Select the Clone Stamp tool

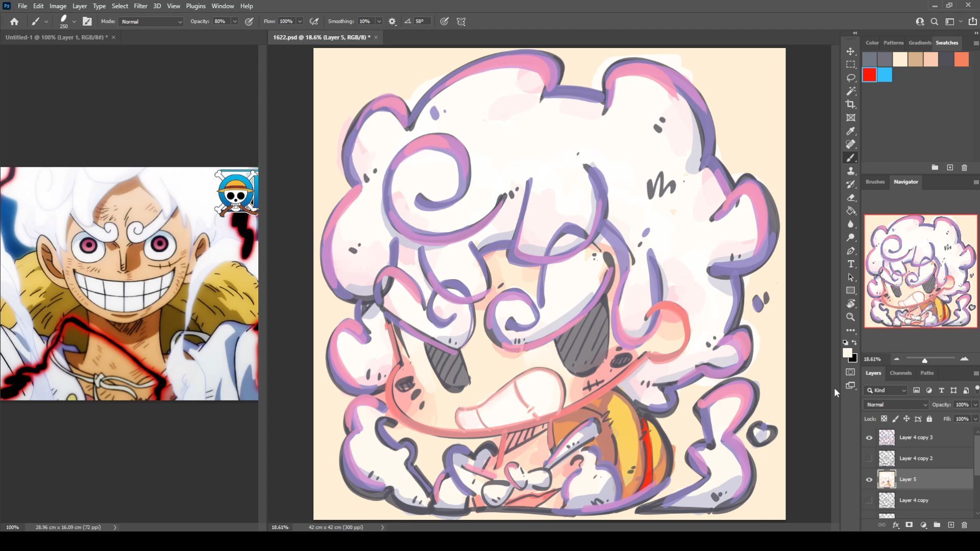tap(851, 171)
